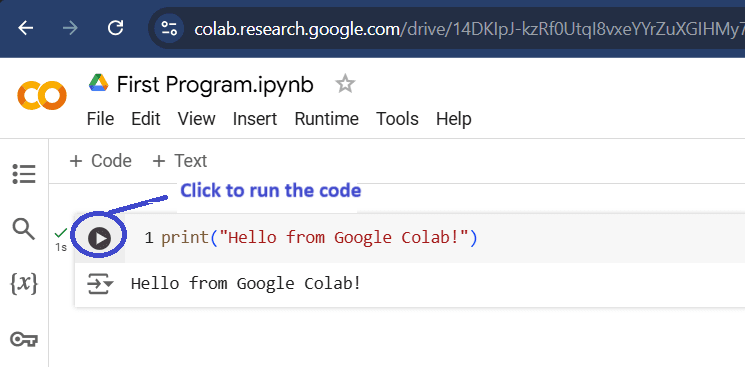Open the Edit menu

click(x=146, y=119)
